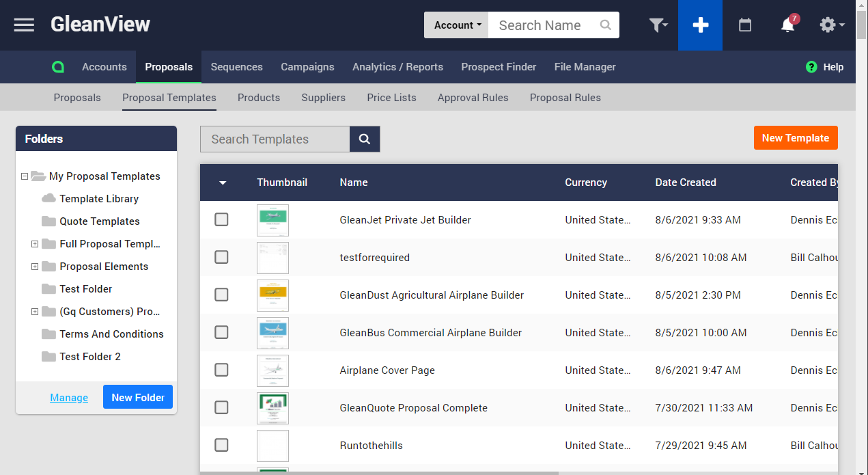Click the search magnifier in Search Name box
Screen dimensions: 868x475
tap(605, 25)
